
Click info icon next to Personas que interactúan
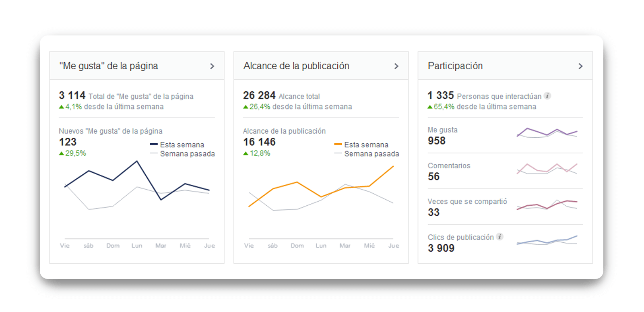tap(547, 96)
